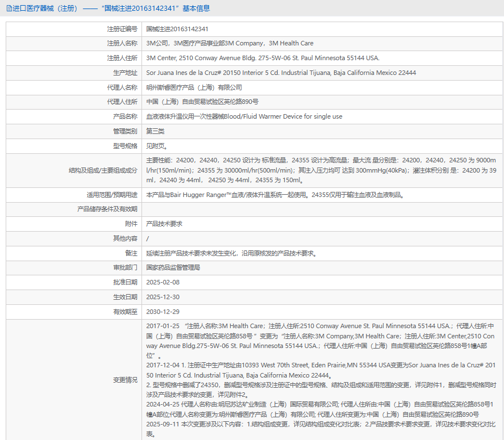
Task: Click the 生产地址 label cell
Action: coord(74,73)
